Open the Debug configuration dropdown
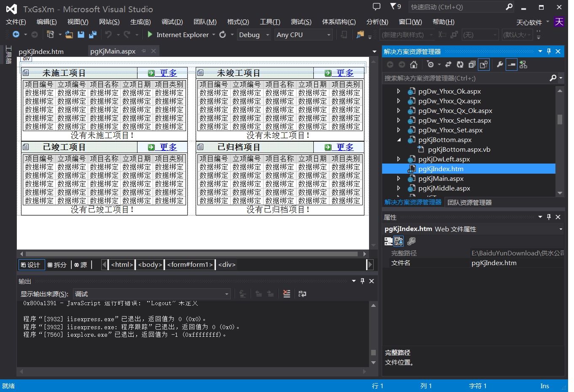Viewport: 574px width, 392px height. [254, 35]
